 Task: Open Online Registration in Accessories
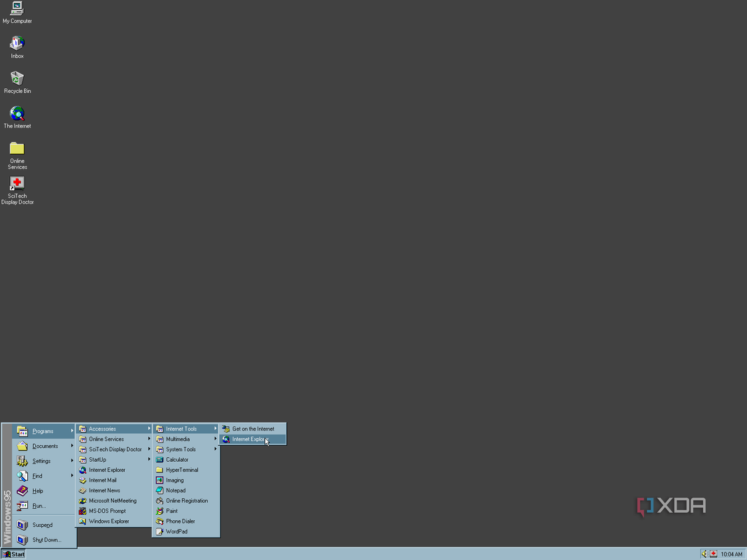[x=187, y=501]
